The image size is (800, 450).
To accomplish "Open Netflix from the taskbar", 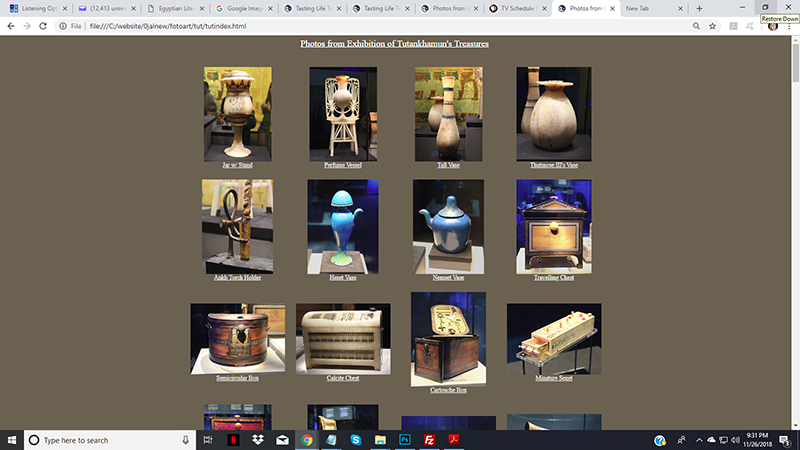I will tap(232, 440).
